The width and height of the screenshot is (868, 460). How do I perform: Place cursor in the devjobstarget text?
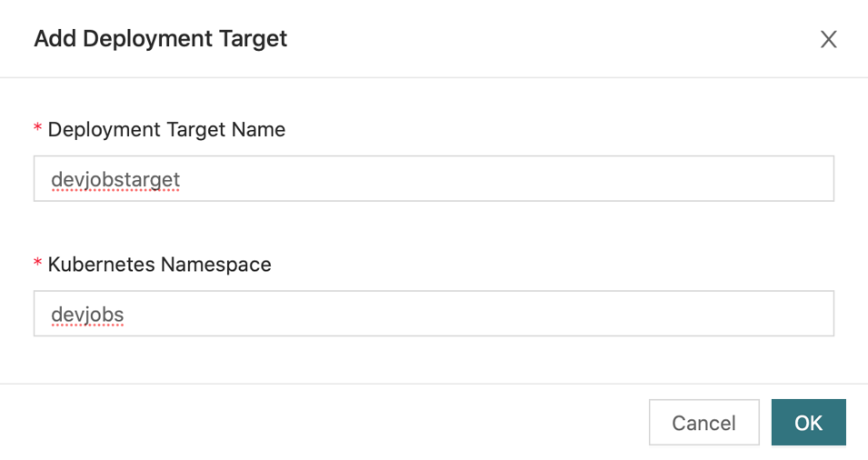115,179
